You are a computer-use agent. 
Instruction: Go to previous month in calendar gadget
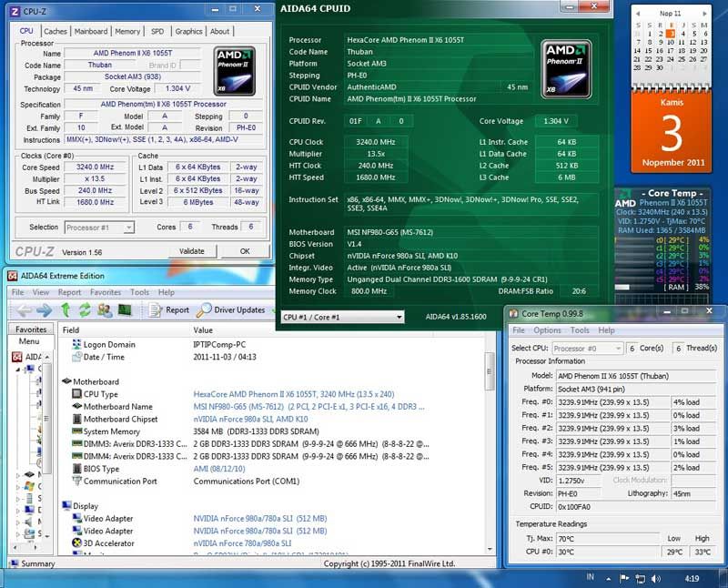pos(638,14)
